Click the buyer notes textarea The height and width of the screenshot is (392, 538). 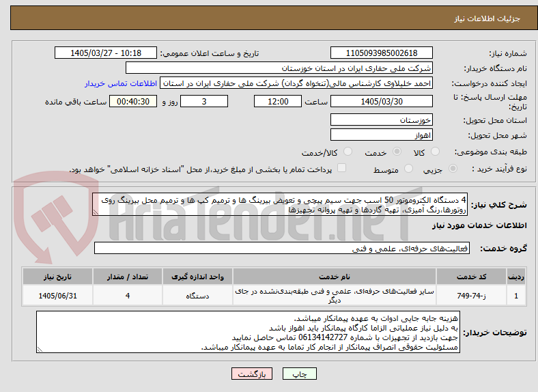pos(248,332)
